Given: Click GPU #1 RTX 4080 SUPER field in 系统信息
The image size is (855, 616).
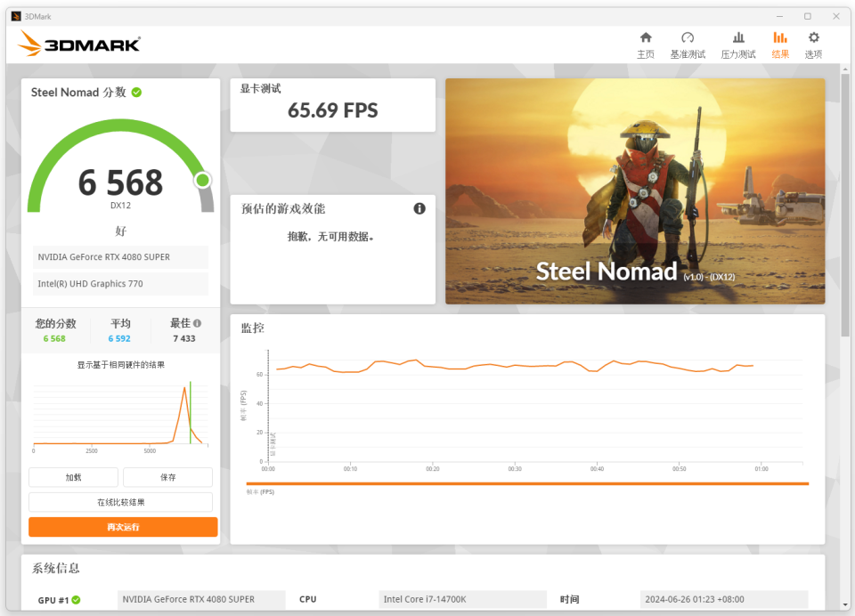Looking at the screenshot, I should click(201, 599).
